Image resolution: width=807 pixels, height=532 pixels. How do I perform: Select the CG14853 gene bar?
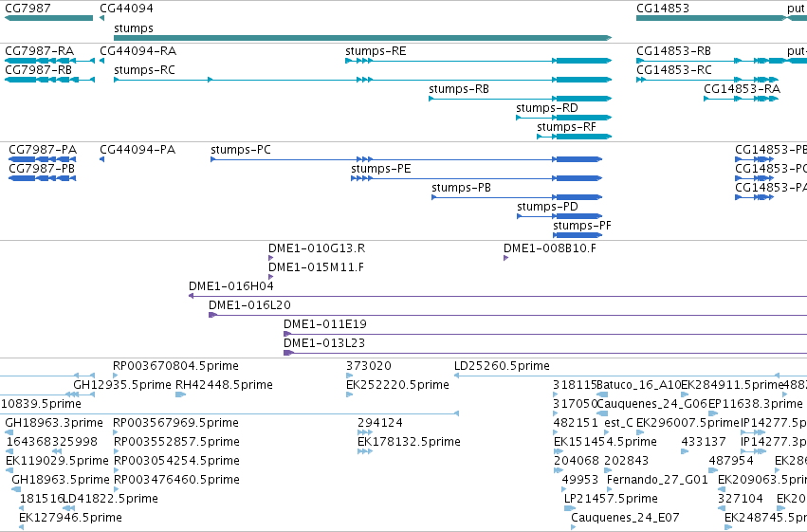pos(711,18)
